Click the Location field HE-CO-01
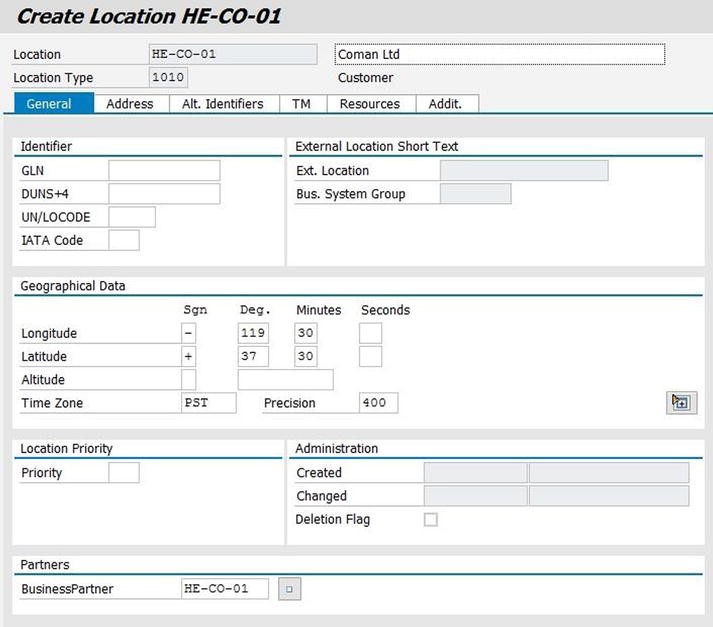This screenshot has height=627, width=713. tap(233, 54)
